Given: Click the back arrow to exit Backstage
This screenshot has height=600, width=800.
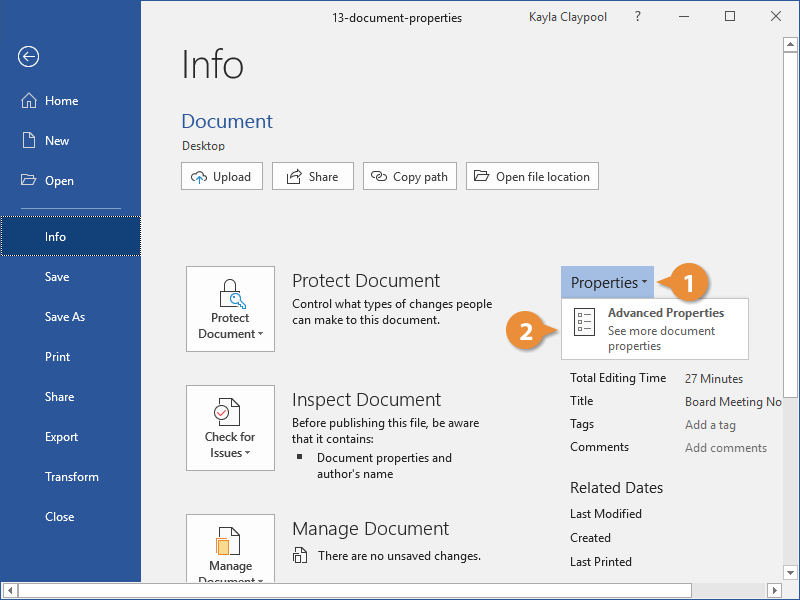Looking at the screenshot, I should pos(28,57).
